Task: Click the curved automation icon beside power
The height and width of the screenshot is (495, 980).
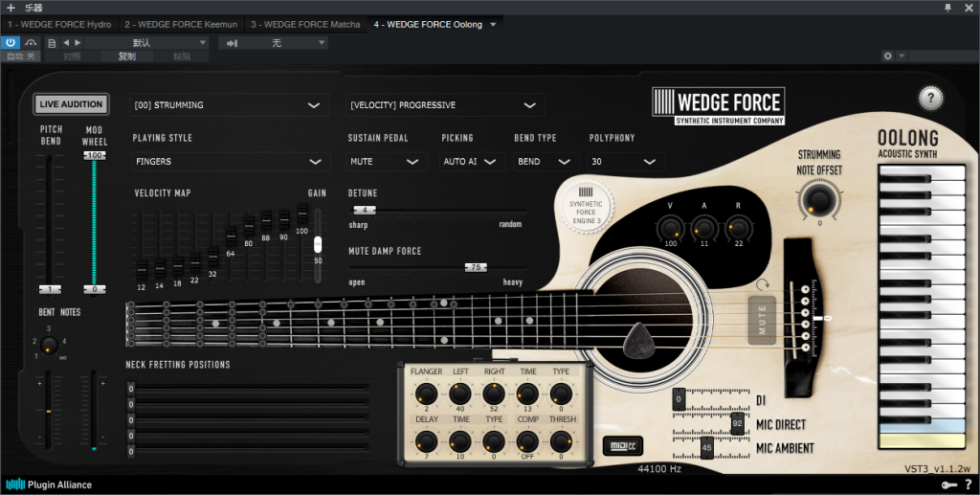Action: pyautogui.click(x=31, y=42)
